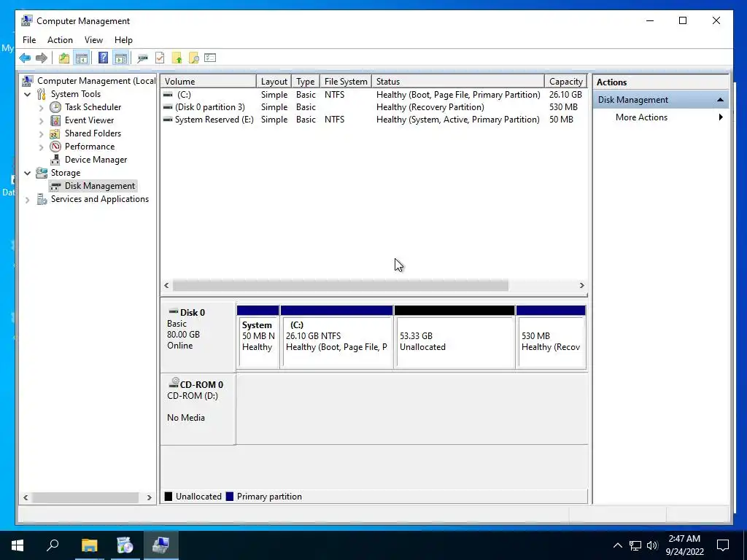
Task: Collapse the System Tools node
Action: click(27, 94)
